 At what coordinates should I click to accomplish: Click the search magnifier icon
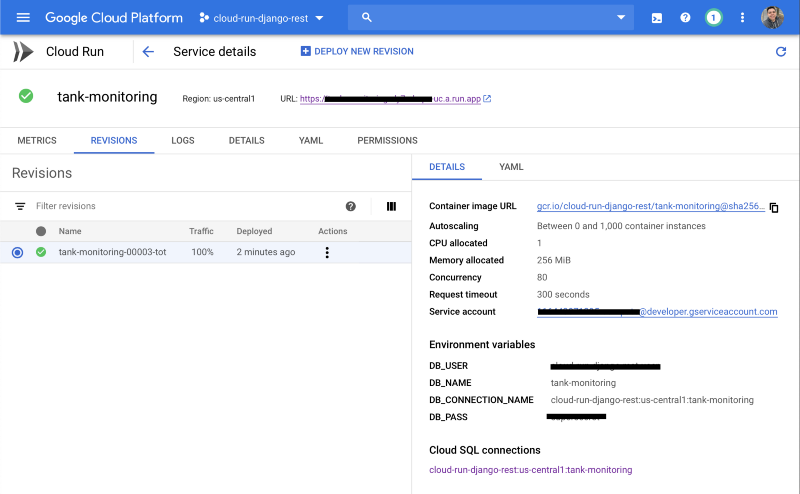pyautogui.click(x=366, y=17)
